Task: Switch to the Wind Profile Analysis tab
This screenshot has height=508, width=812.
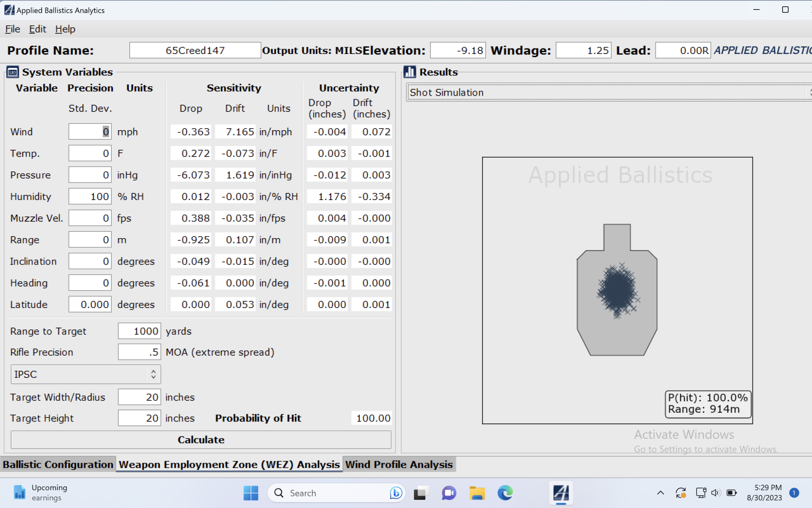Action: (399, 464)
